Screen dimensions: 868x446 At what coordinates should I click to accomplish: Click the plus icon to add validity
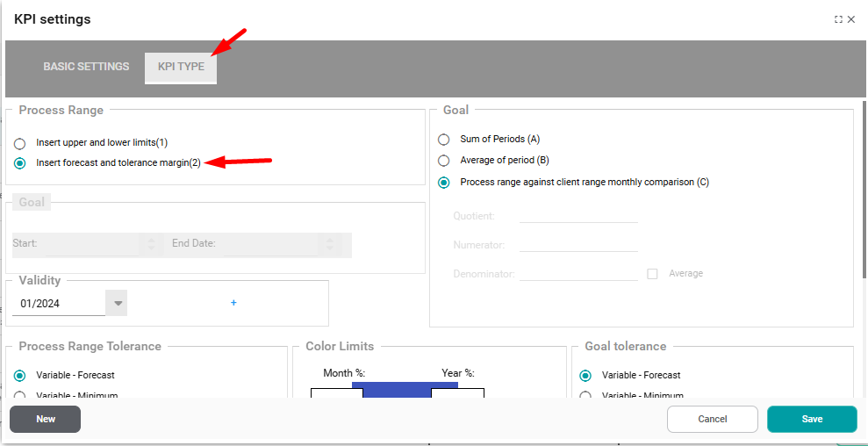tap(233, 303)
